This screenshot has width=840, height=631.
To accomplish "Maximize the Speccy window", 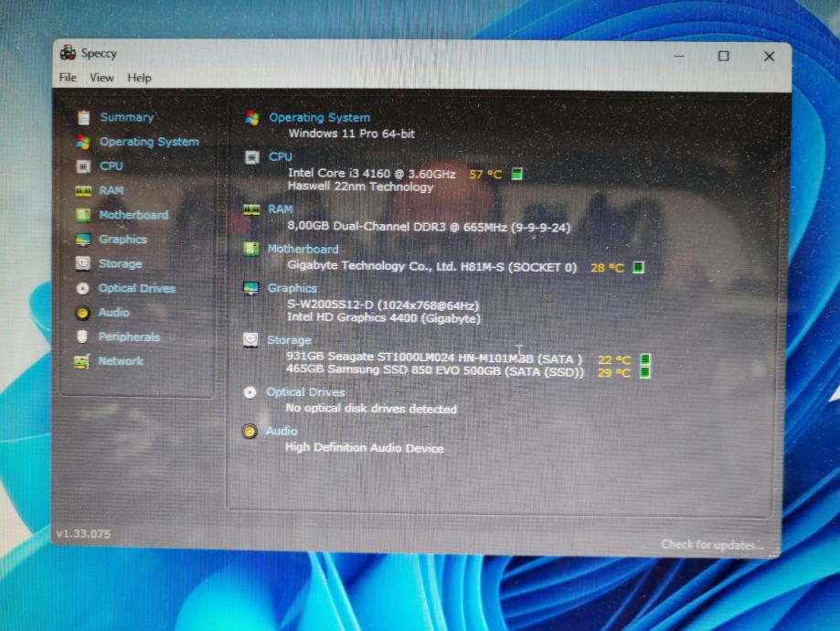I will [723, 56].
